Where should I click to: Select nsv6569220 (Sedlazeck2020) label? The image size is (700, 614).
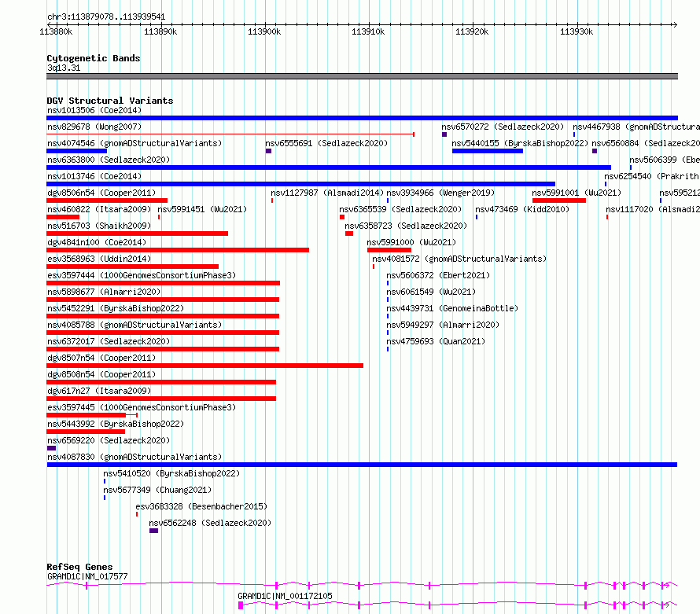(109, 440)
